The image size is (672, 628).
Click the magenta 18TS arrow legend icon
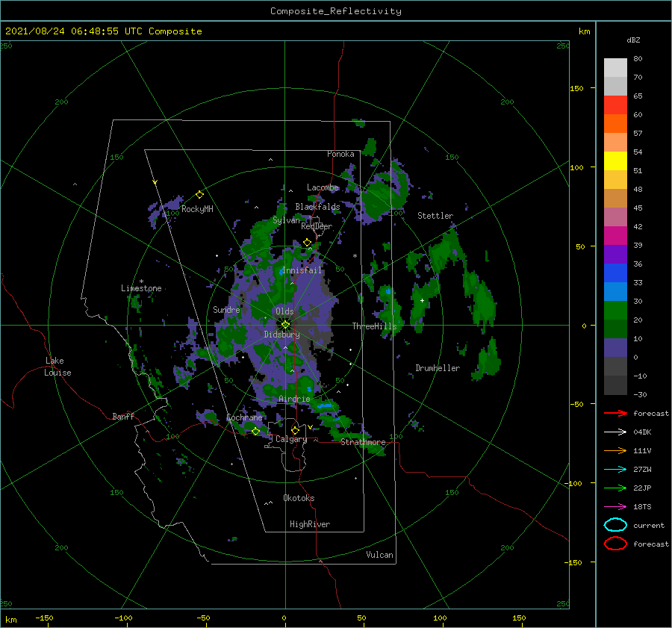tap(615, 506)
